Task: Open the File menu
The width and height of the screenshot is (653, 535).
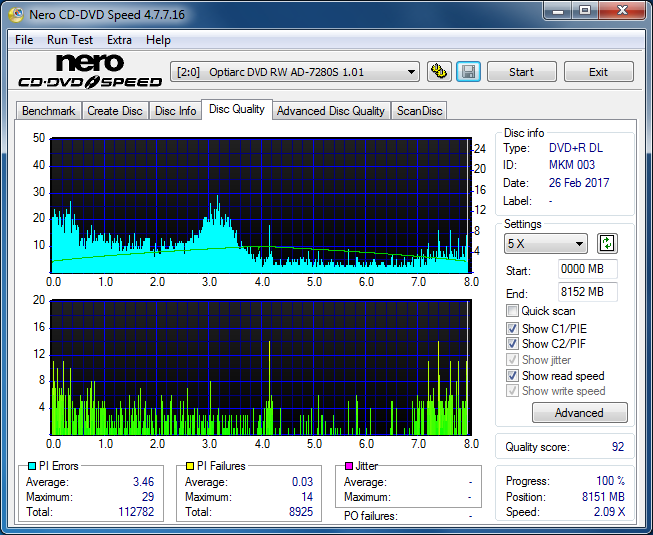Action: pos(24,40)
